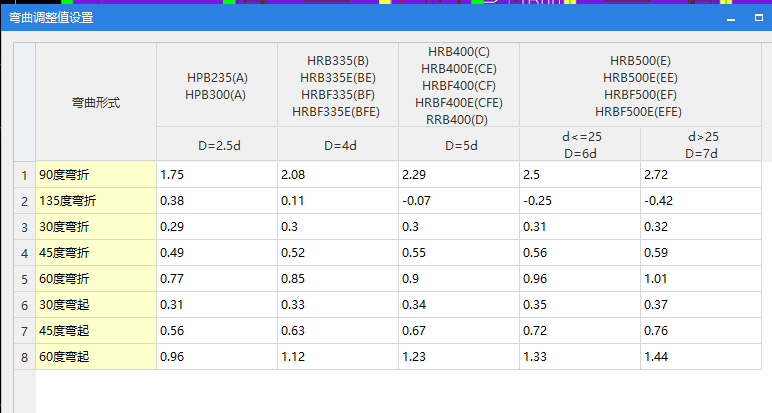Edit the 0.77 value for 60度弯折
This screenshot has width=772, height=413.
217,279
